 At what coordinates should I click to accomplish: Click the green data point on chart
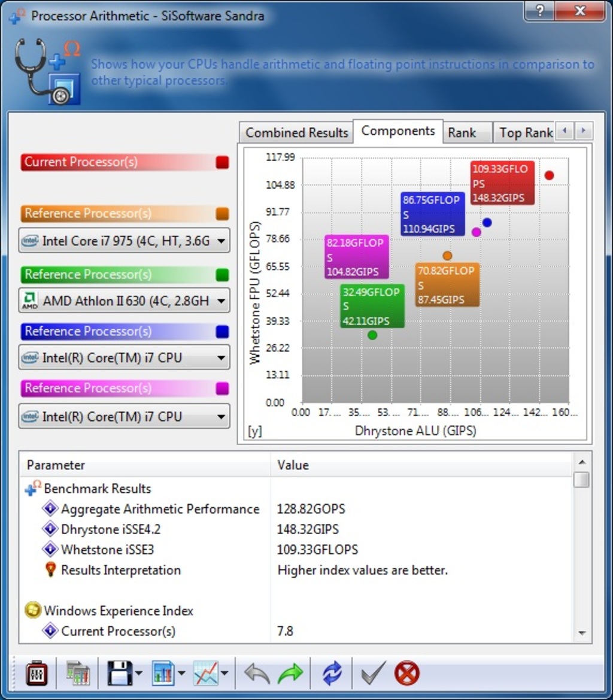(x=372, y=335)
